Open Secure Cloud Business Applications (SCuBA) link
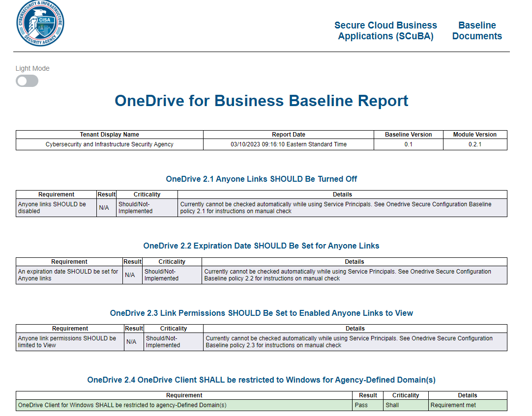Image resolution: width=532 pixels, height=416 pixels. (385, 30)
